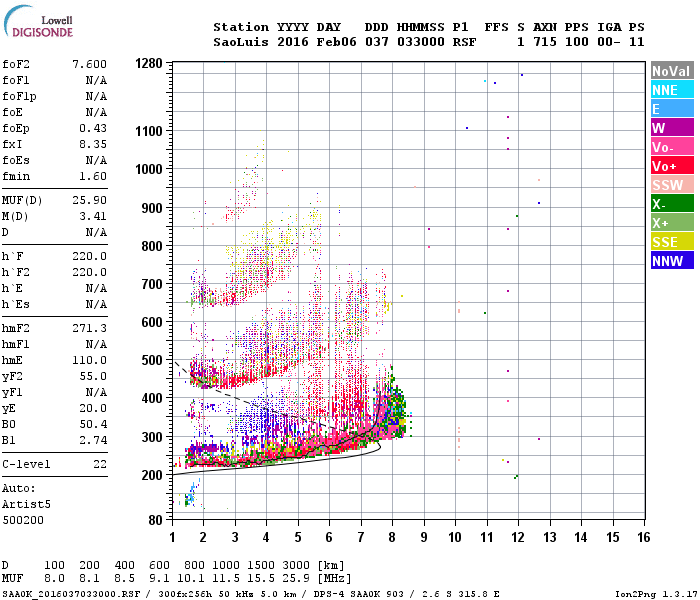Click the B0 value 50.4
The image size is (700, 600).
(x=93, y=424)
